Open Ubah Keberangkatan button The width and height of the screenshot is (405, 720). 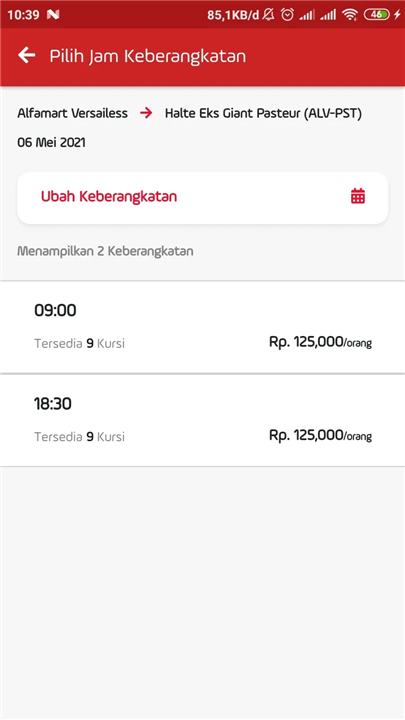click(x=202, y=198)
